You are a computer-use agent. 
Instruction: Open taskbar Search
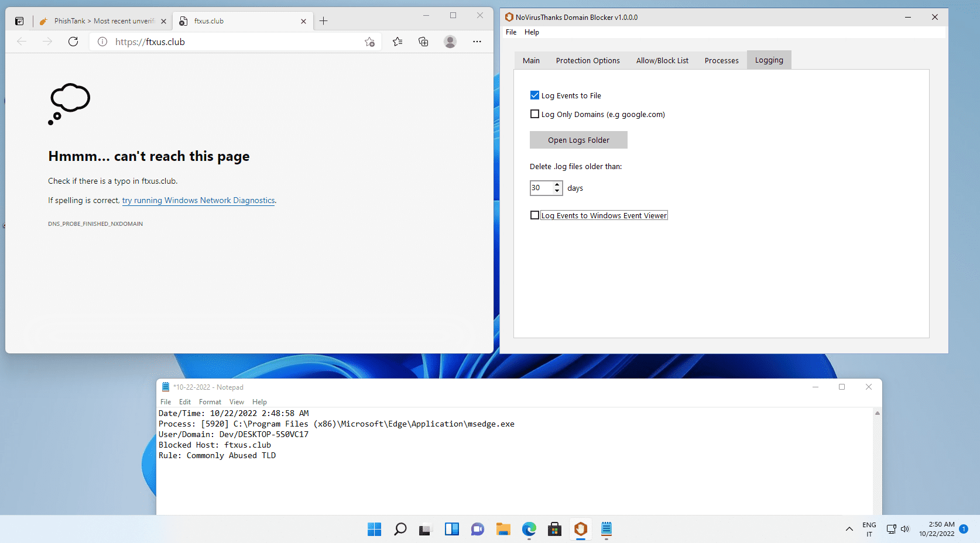(400, 529)
